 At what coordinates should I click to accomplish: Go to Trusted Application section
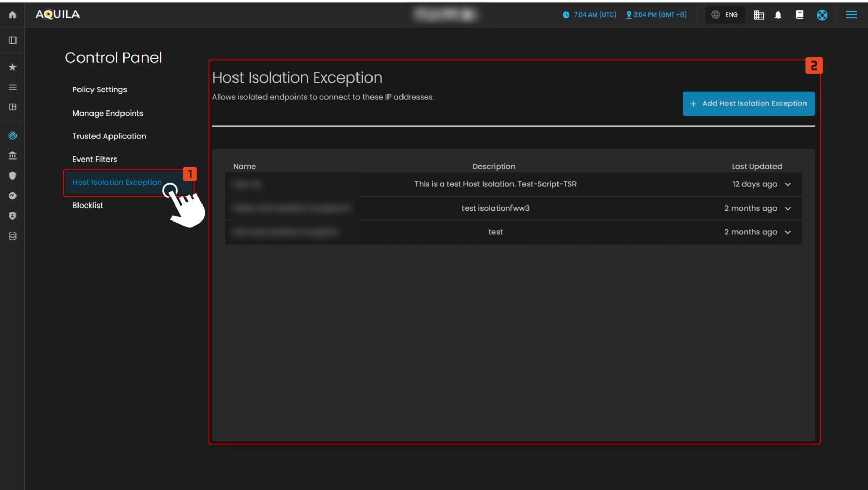109,136
